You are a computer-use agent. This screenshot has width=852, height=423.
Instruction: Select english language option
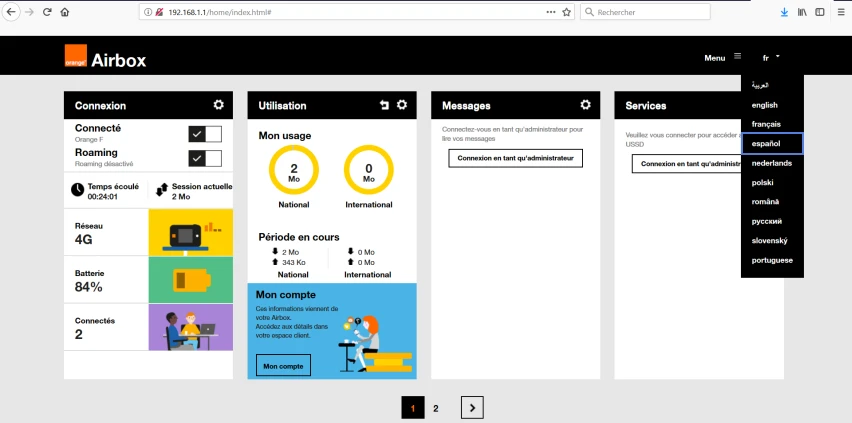pos(765,105)
